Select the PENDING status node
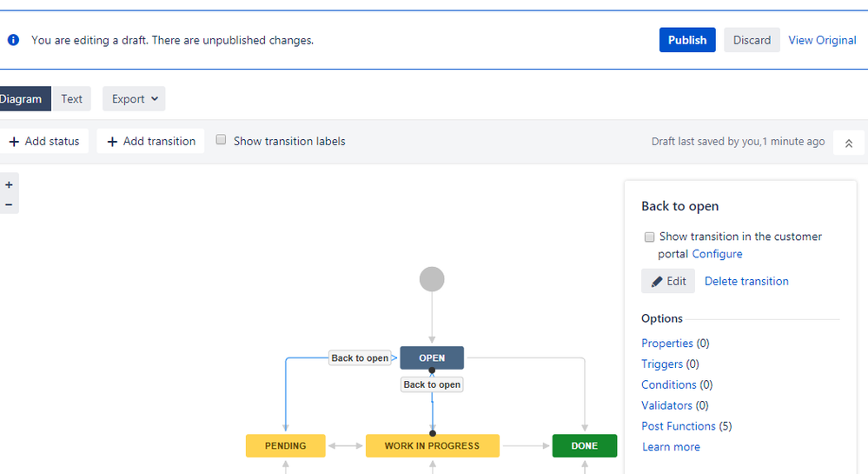 [x=286, y=445]
